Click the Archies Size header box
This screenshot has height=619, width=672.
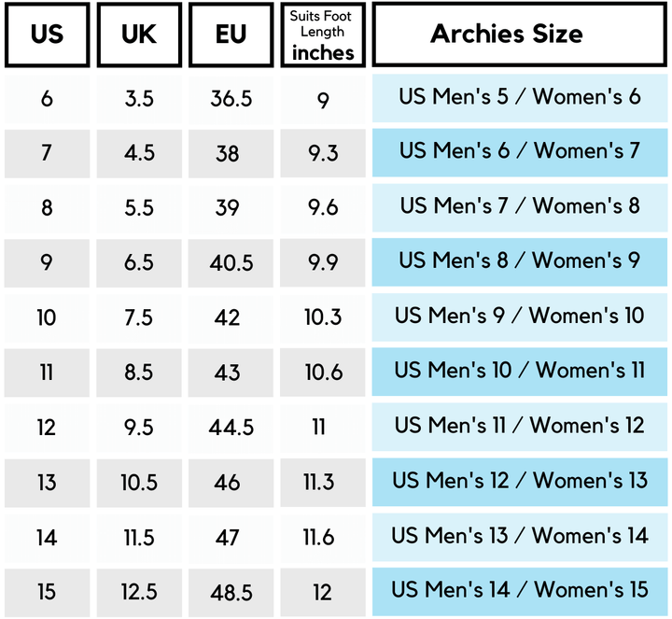pos(520,35)
